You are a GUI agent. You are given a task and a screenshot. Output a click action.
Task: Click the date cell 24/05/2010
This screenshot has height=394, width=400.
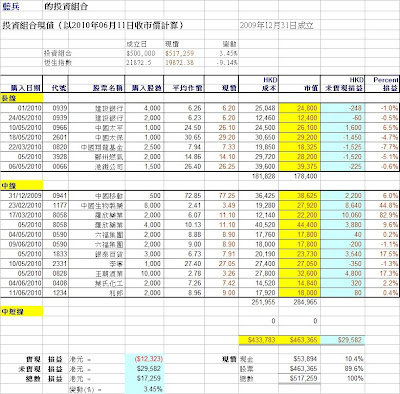pyautogui.click(x=22, y=118)
